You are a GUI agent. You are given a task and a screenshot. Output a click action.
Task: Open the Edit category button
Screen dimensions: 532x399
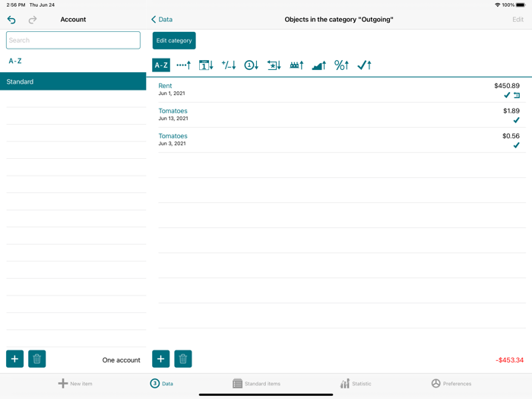point(174,40)
